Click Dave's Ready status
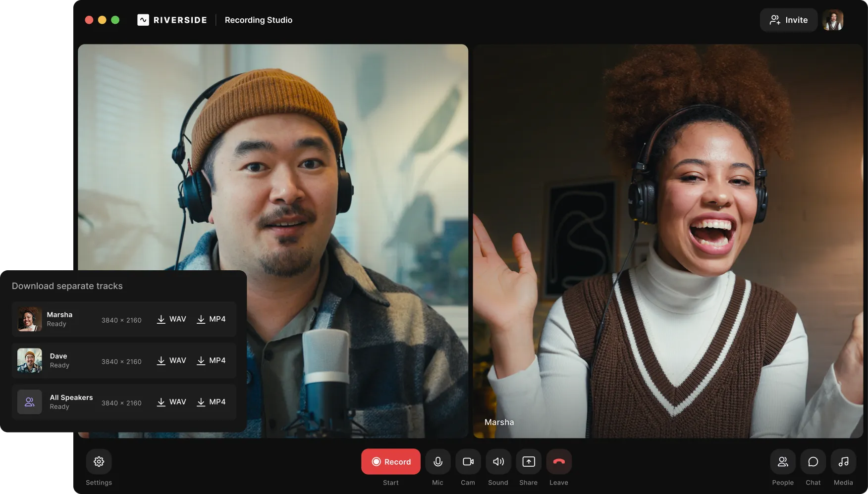 [x=59, y=365]
